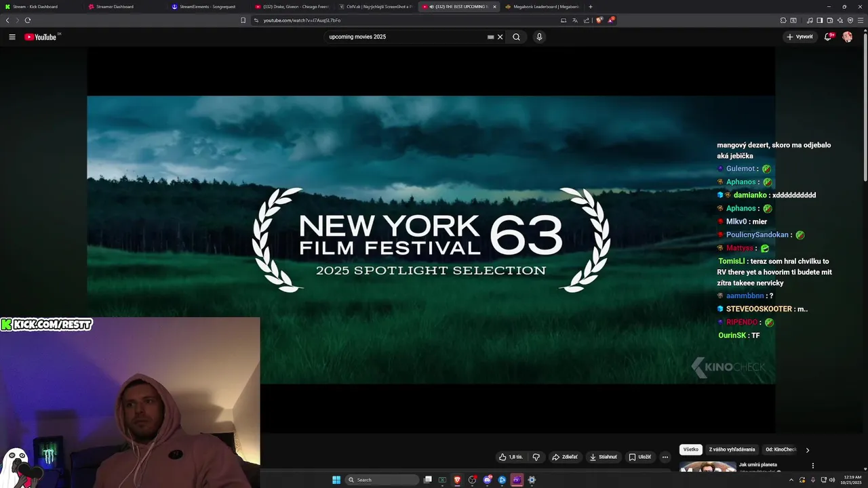Click the Stiahnuť download button
The width and height of the screenshot is (868, 488).
[x=604, y=457]
